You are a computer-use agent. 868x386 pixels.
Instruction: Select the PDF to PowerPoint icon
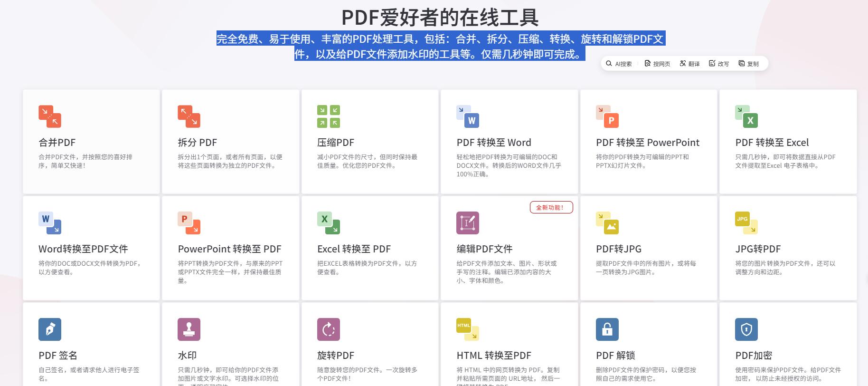pyautogui.click(x=607, y=116)
